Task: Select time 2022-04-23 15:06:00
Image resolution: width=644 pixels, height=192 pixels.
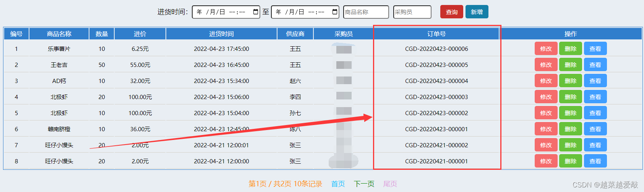Action: 221,97
